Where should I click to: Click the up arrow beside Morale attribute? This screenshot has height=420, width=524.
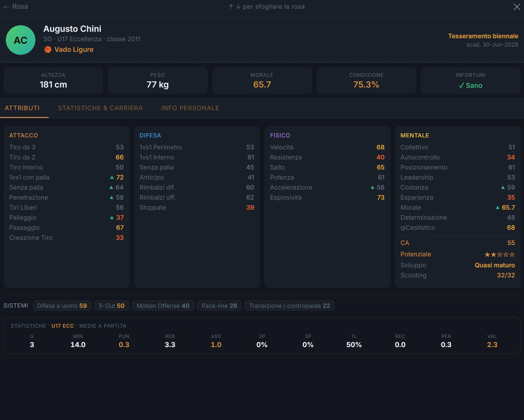[x=498, y=207]
